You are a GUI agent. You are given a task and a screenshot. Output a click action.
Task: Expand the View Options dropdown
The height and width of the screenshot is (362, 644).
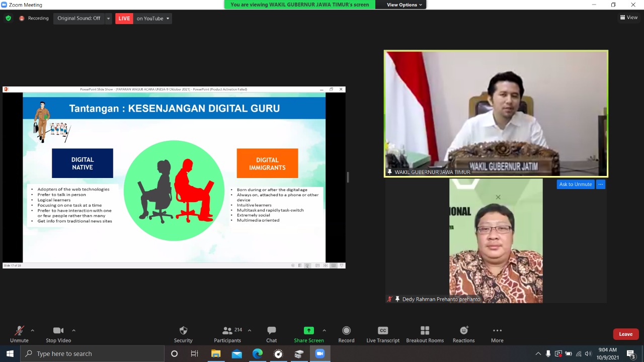tap(404, 5)
